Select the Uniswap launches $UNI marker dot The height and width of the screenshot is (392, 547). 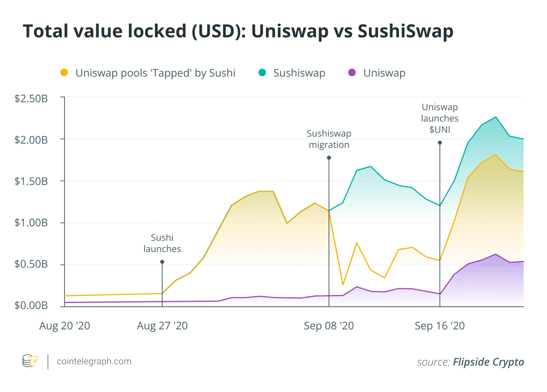pos(440,143)
